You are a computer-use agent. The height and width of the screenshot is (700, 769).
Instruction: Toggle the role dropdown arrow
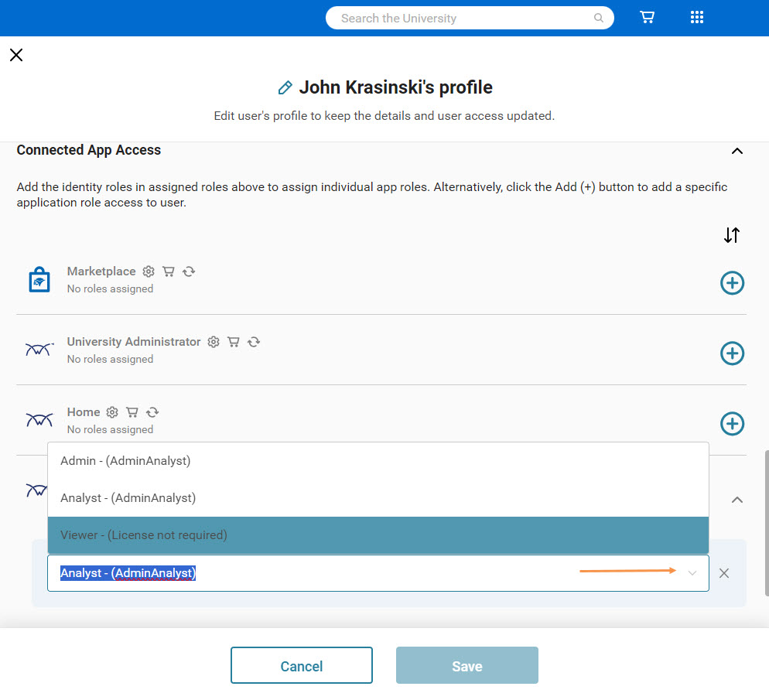tap(692, 573)
